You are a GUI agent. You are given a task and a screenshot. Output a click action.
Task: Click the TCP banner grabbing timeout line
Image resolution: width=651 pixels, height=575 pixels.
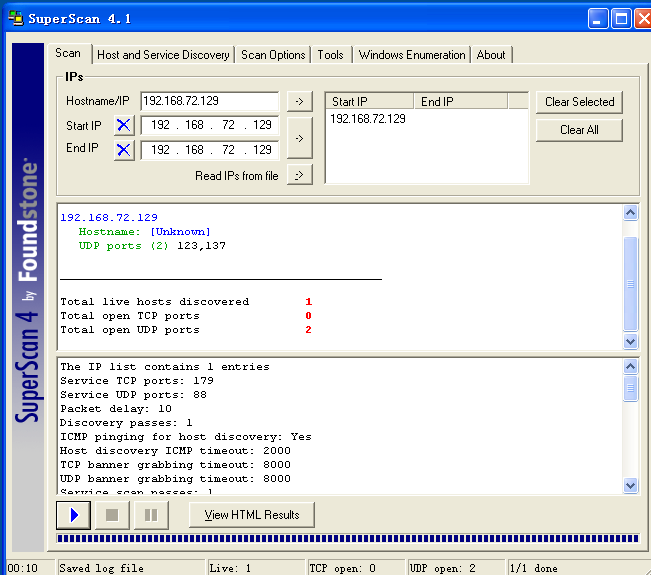click(175, 465)
